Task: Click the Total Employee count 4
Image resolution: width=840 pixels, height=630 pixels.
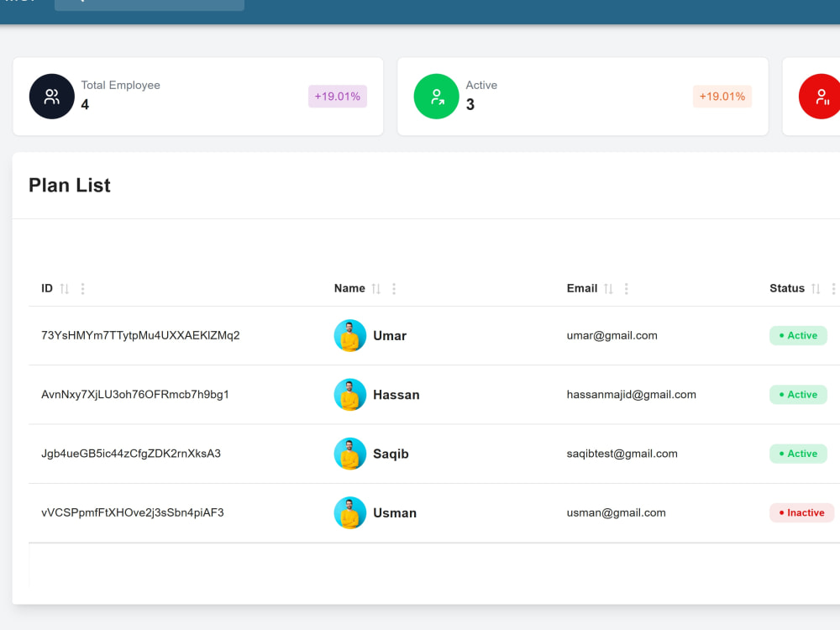Action: [x=85, y=104]
